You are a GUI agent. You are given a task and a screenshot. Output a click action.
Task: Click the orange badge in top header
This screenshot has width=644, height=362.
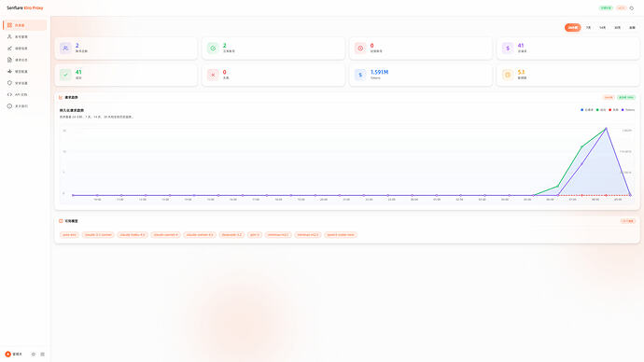[x=621, y=7]
